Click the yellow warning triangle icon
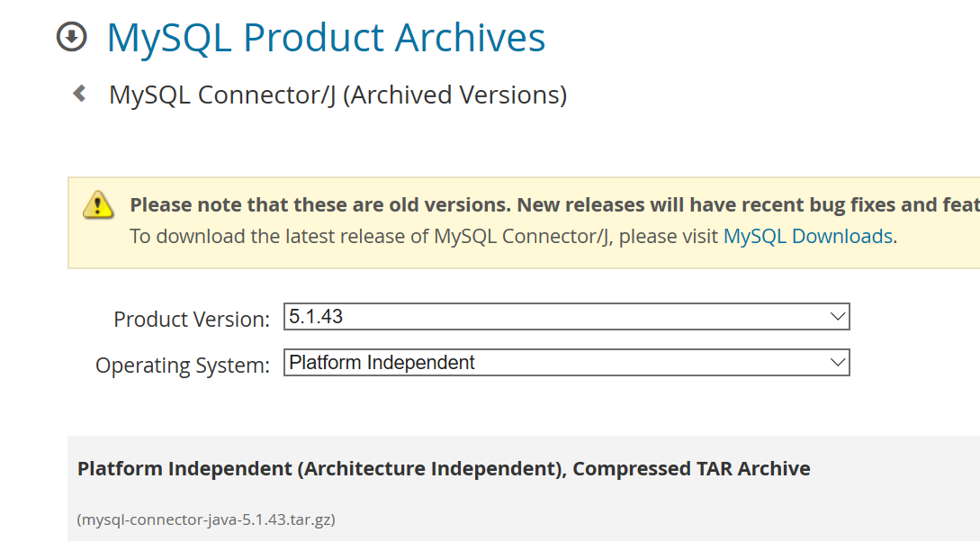 98,205
